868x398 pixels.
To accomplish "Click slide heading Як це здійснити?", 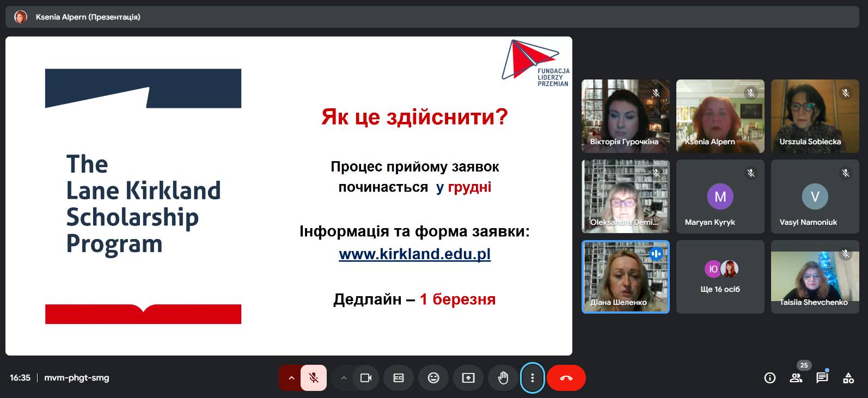I will [414, 117].
